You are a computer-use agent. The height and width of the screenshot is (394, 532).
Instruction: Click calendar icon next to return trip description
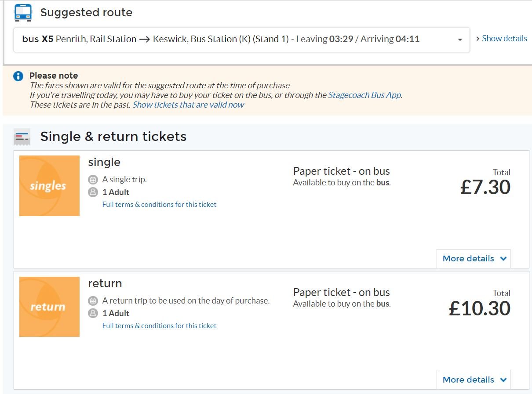click(93, 301)
